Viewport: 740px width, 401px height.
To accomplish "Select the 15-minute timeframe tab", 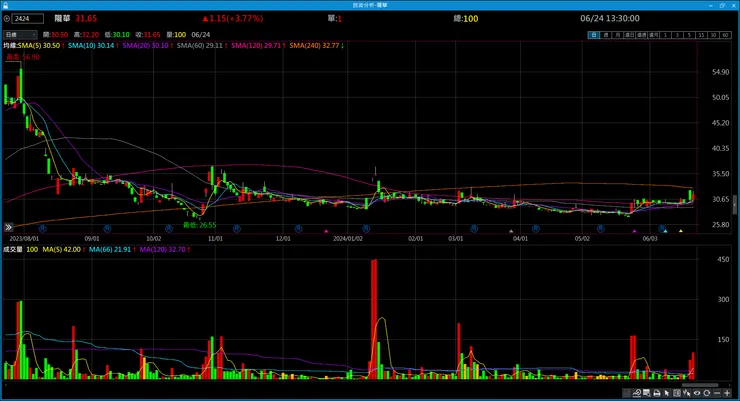I will 701,35.
